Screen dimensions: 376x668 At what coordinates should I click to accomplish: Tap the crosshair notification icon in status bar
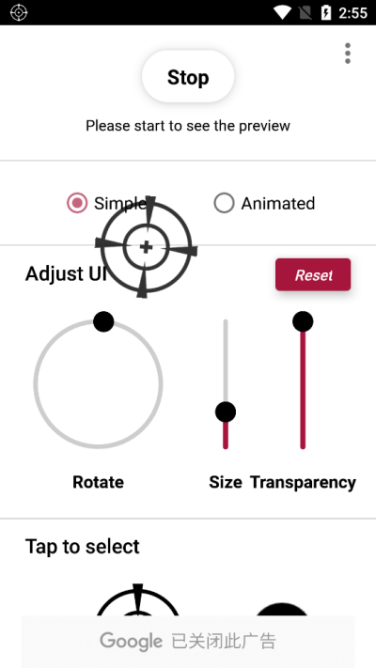[x=18, y=12]
